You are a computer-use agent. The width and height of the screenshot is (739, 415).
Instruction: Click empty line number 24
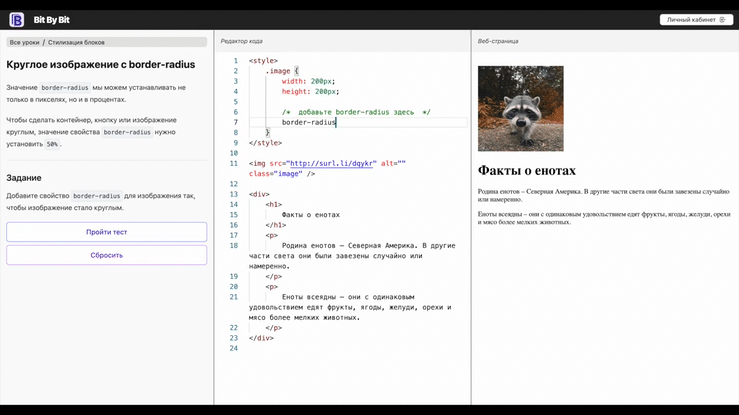[x=234, y=349]
